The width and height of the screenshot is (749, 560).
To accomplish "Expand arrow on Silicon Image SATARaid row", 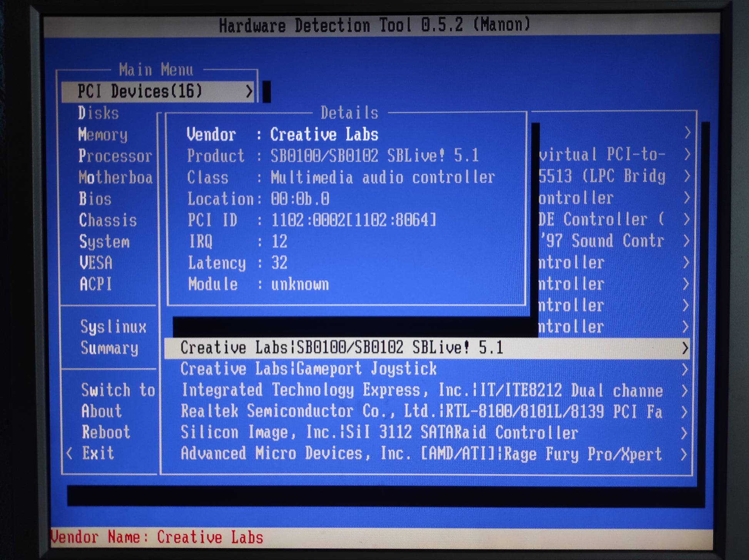I will [684, 433].
